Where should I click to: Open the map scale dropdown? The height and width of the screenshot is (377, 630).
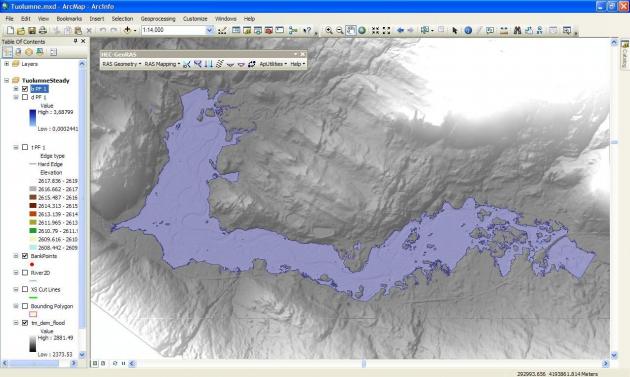[x=209, y=30]
